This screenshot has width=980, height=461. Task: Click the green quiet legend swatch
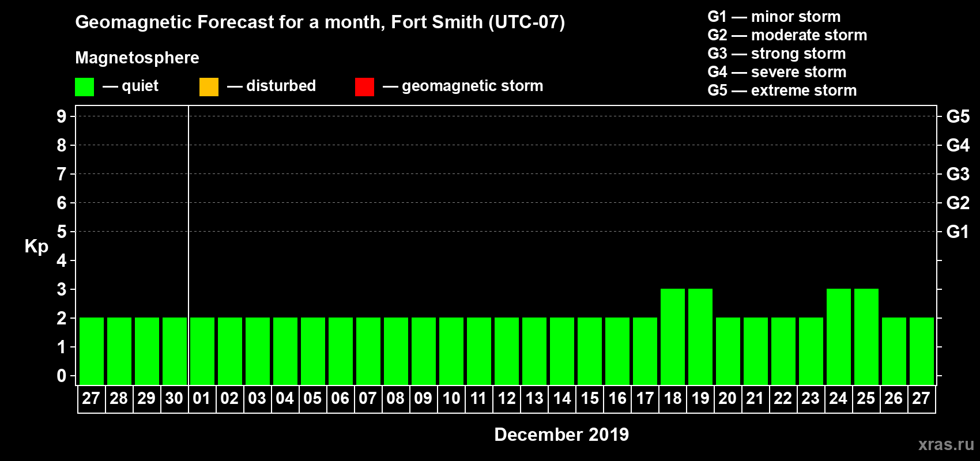point(84,87)
